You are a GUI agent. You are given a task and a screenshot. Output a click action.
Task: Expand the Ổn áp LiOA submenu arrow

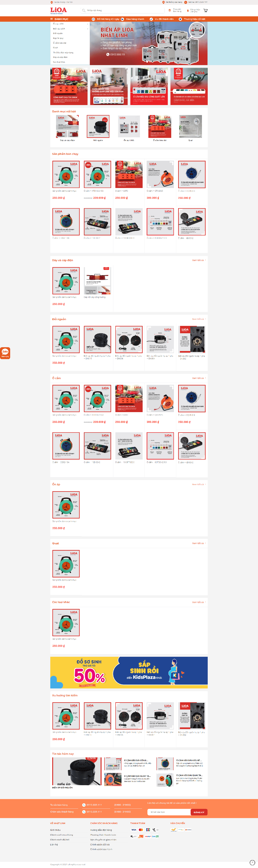[88, 24]
